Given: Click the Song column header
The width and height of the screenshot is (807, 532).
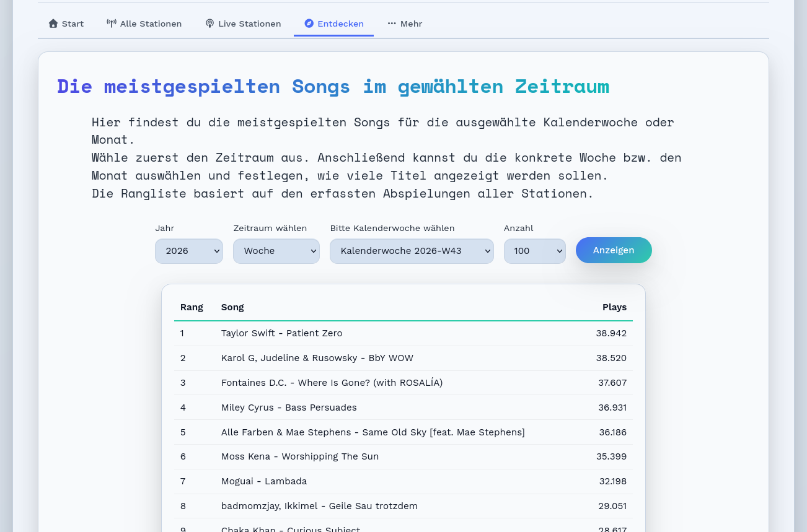Looking at the screenshot, I should 232,307.
